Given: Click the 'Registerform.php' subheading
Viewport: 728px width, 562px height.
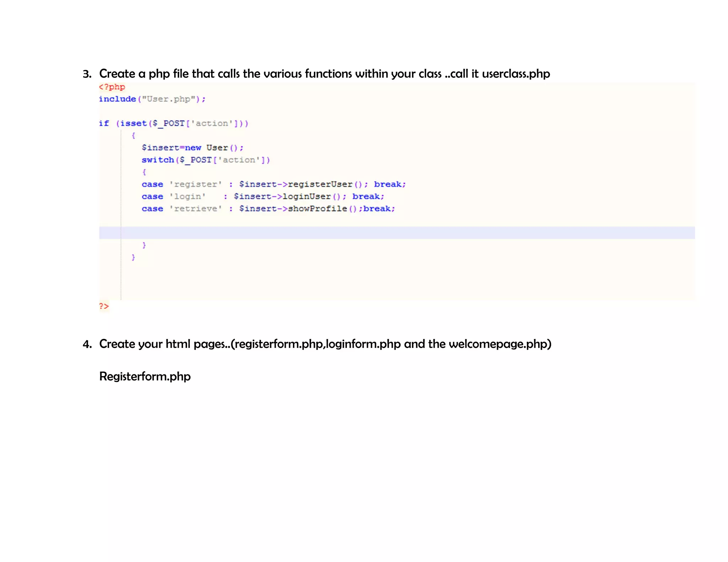Looking at the screenshot, I should (145, 376).
